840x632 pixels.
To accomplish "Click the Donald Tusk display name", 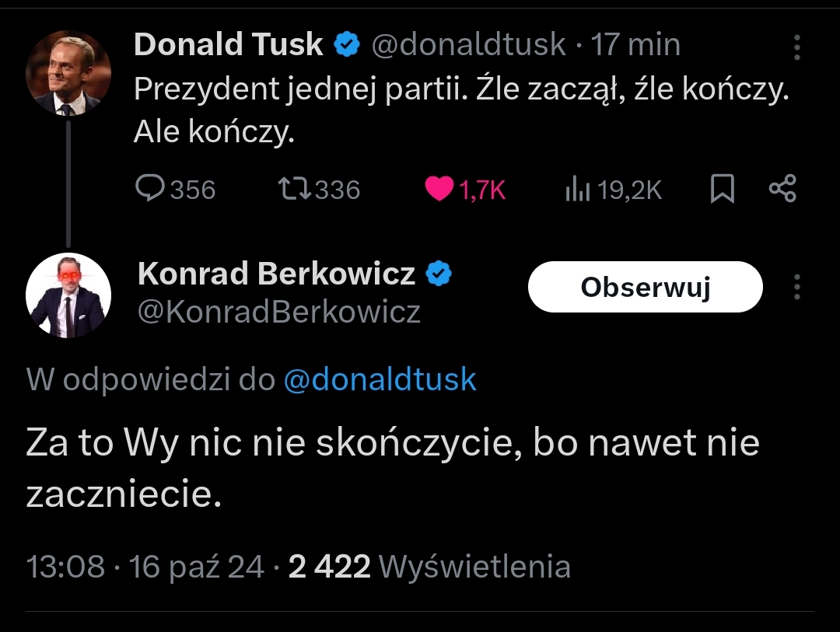I will click(229, 45).
